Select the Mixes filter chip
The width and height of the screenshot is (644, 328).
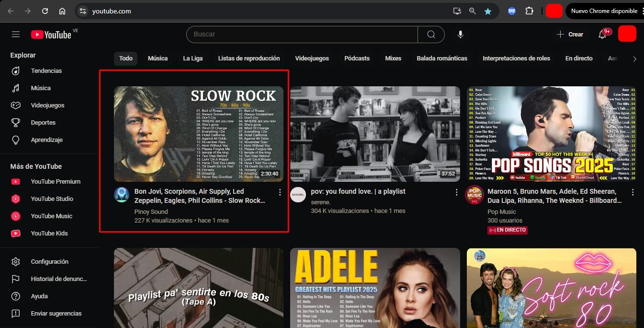point(393,59)
